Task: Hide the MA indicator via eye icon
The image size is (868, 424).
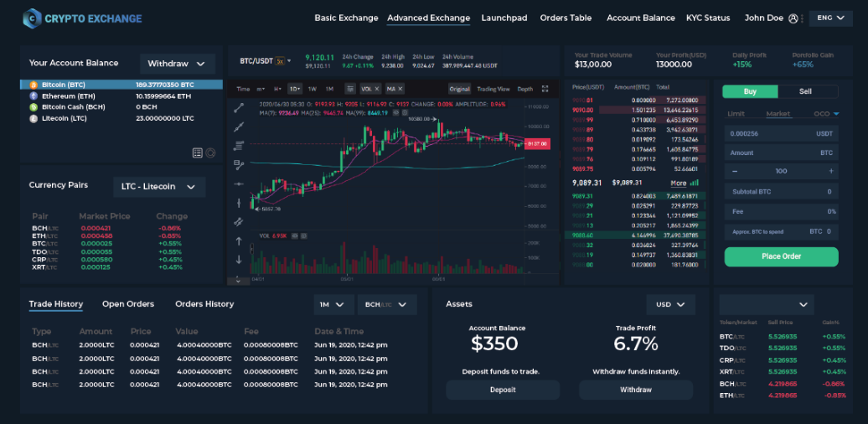Action: point(395,112)
